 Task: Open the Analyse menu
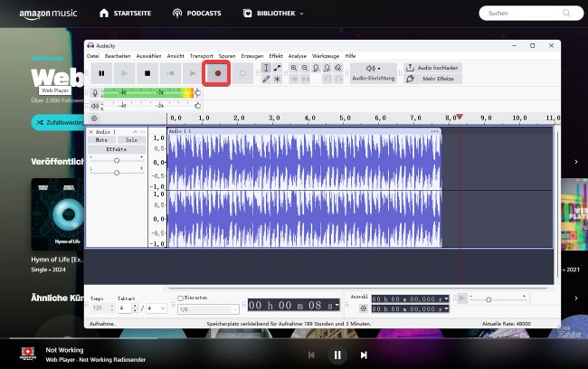[x=297, y=56]
